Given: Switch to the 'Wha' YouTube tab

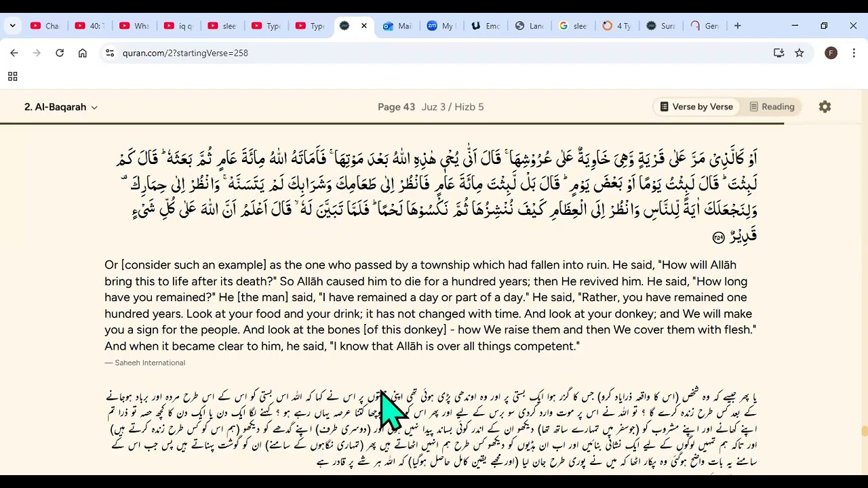Looking at the screenshot, I should 134,26.
